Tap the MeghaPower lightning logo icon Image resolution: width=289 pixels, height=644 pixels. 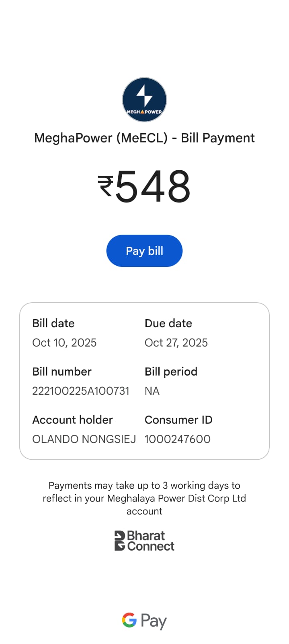coord(144,100)
